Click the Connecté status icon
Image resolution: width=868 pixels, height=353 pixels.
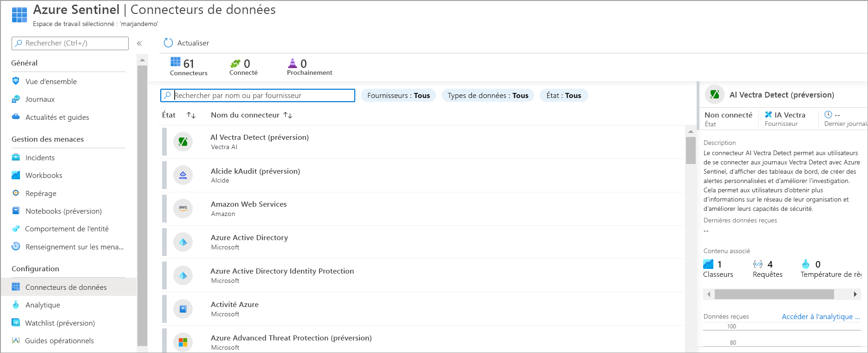pyautogui.click(x=235, y=63)
